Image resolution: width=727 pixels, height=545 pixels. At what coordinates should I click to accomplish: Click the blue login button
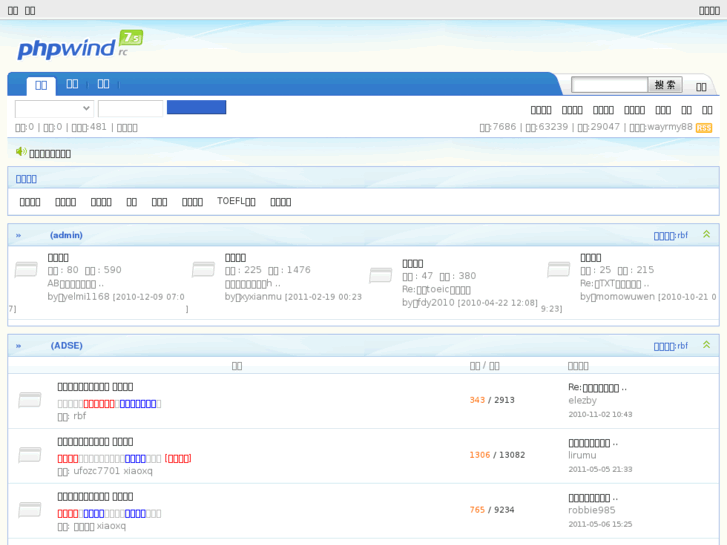point(197,107)
